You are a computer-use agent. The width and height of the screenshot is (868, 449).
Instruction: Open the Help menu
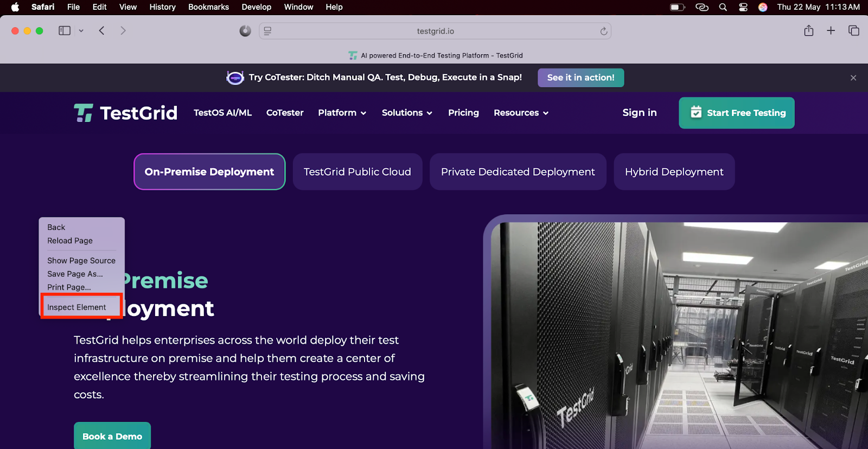click(334, 7)
